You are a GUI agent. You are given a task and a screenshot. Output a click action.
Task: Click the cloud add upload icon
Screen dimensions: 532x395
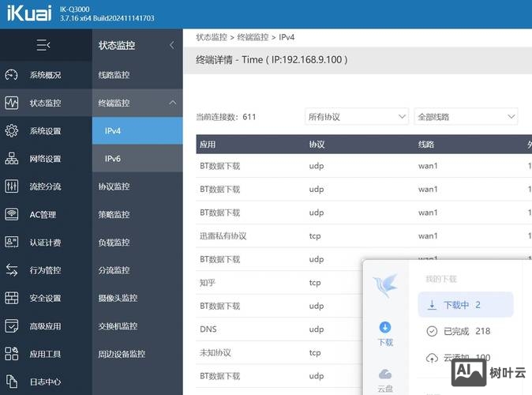point(432,358)
